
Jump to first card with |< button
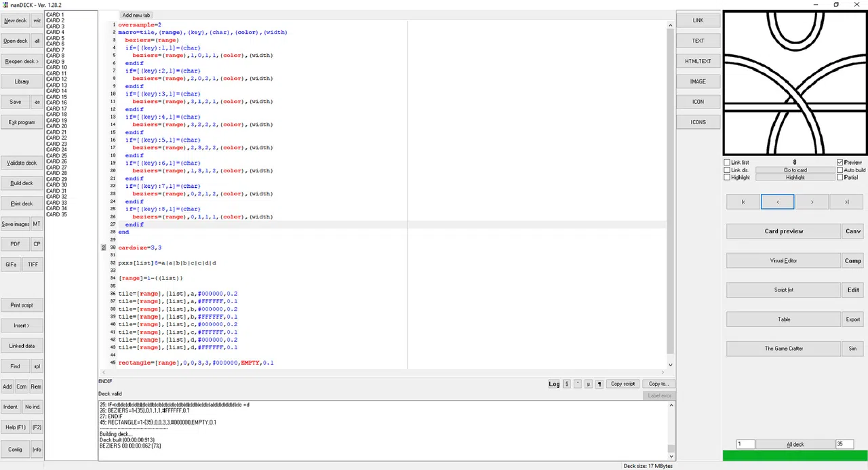(743, 201)
